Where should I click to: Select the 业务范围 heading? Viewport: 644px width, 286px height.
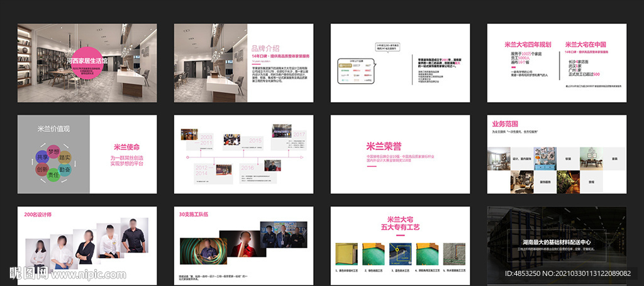coord(505,123)
